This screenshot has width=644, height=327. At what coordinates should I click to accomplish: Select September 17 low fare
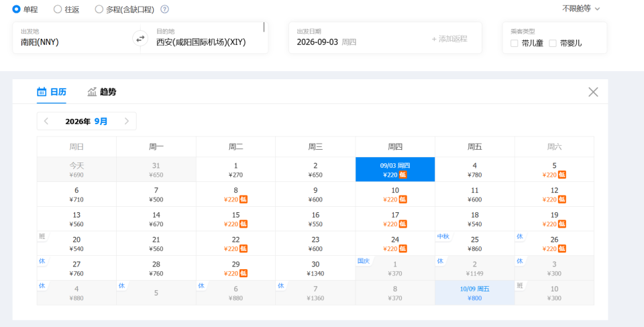pos(395,219)
